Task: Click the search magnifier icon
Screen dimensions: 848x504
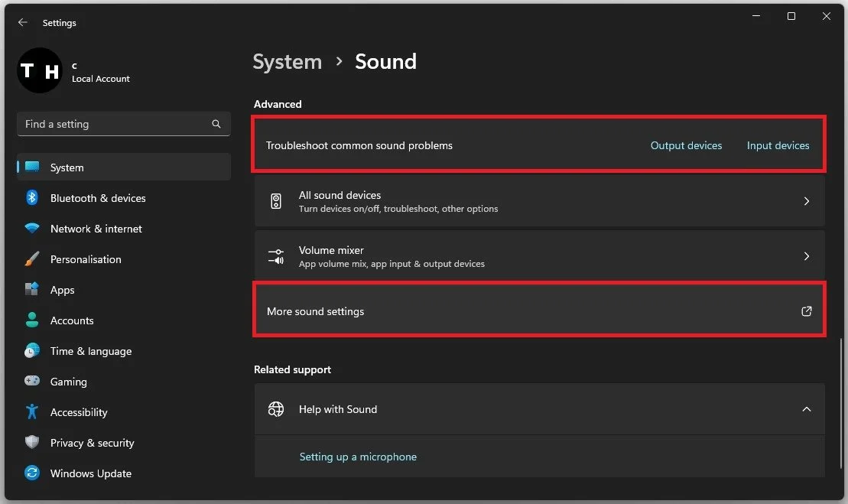Action: coord(216,124)
